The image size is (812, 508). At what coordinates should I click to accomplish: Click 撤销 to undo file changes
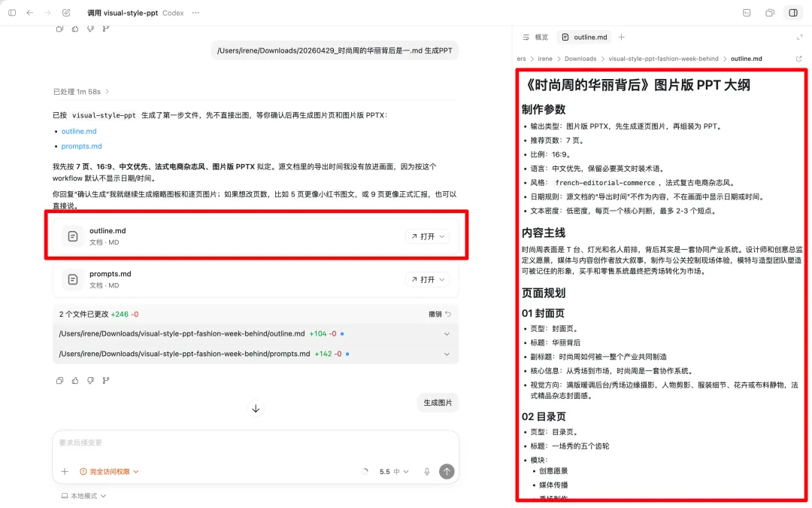click(x=438, y=314)
